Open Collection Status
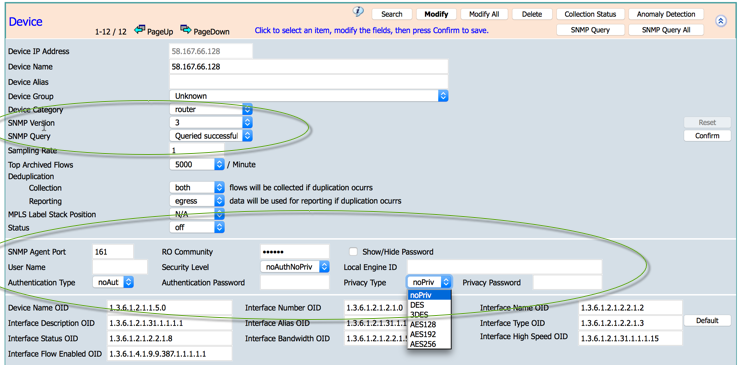740x365 pixels. (x=590, y=14)
